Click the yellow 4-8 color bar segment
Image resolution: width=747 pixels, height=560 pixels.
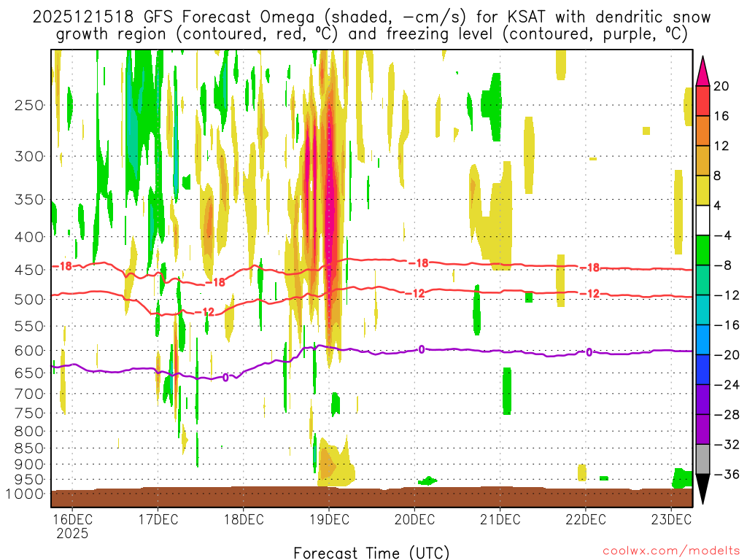703,190
